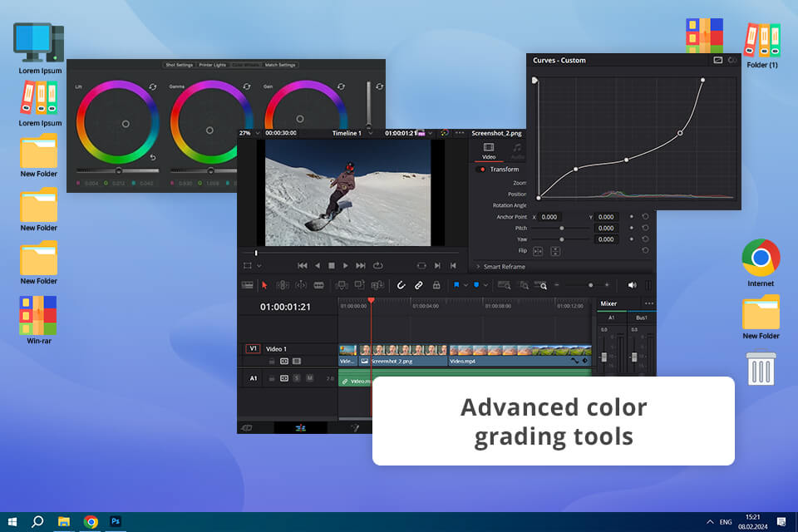Toggle the Transform section enable switch
Viewport: 798px width, 532px height.
point(481,169)
